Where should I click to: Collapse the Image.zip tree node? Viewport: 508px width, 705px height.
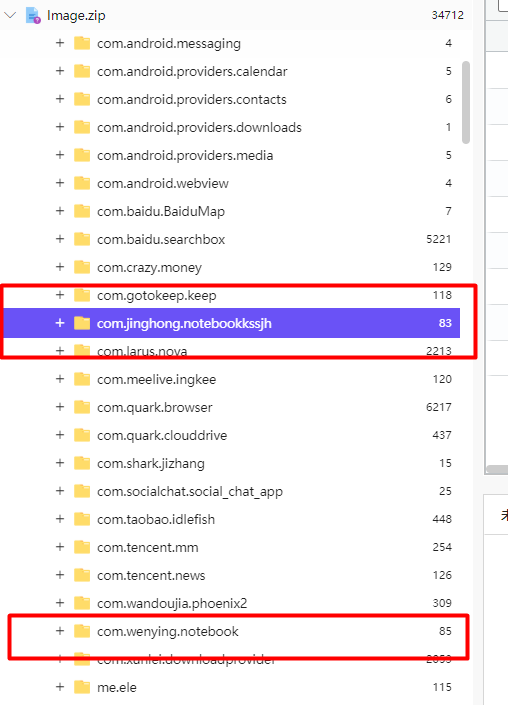click(10, 15)
